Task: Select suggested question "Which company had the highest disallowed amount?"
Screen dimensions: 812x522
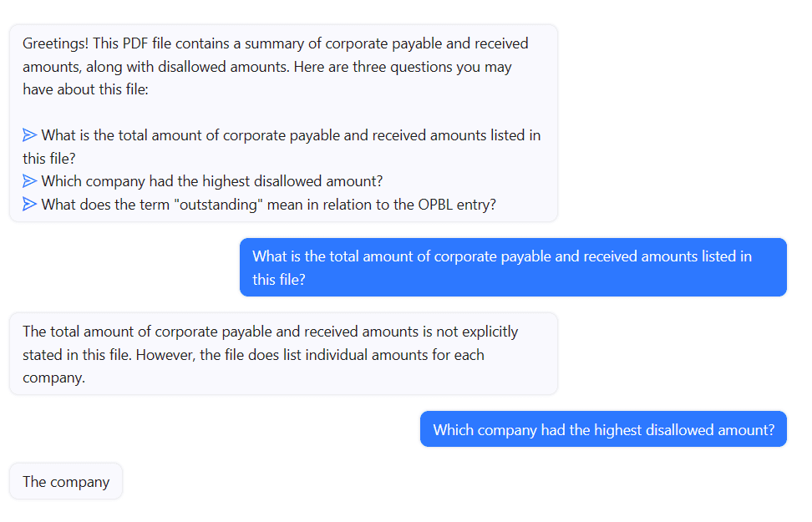Action: pyautogui.click(x=211, y=181)
